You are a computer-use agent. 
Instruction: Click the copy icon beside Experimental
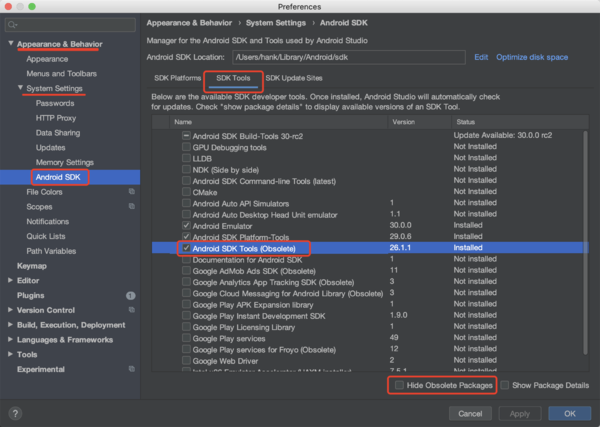[132, 369]
